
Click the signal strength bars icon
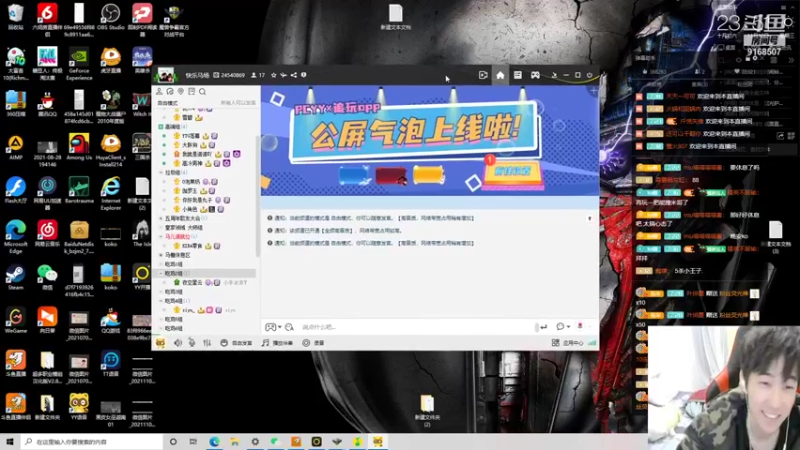tap(592, 343)
